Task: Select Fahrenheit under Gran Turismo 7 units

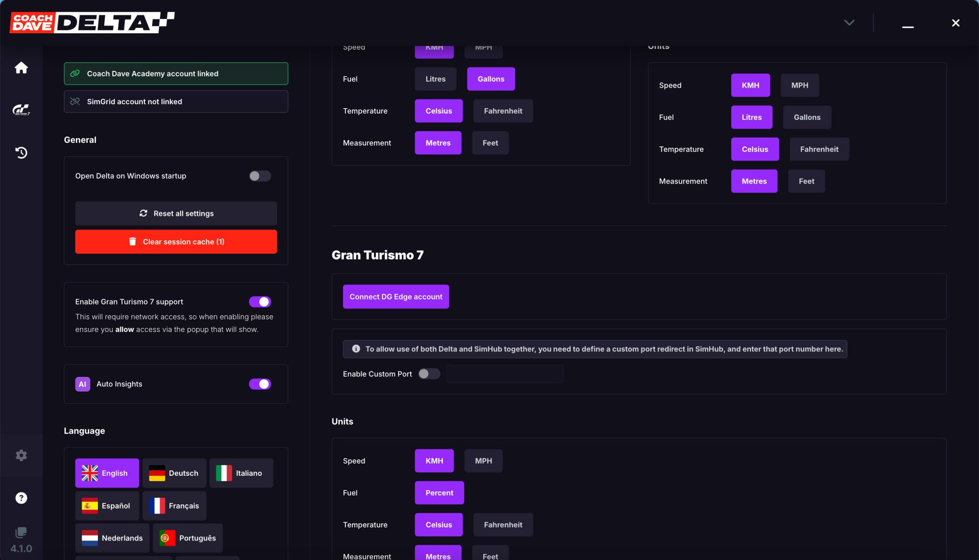Action: [x=503, y=525]
